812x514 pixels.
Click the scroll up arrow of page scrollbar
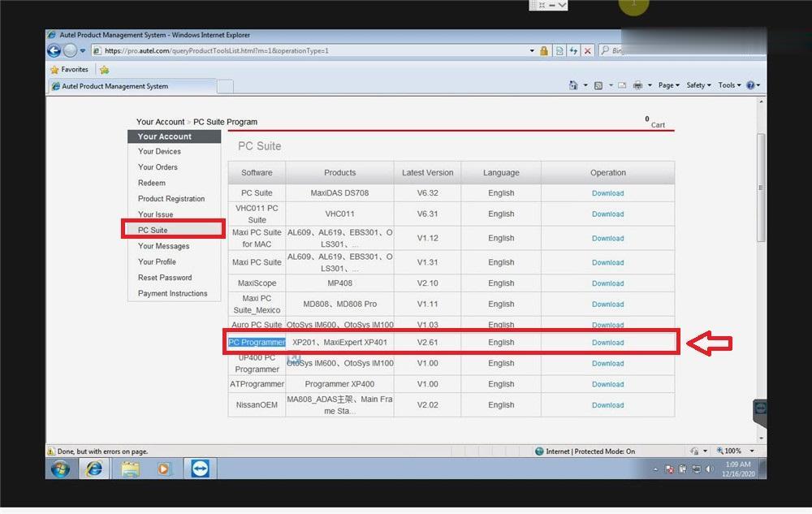tap(761, 102)
